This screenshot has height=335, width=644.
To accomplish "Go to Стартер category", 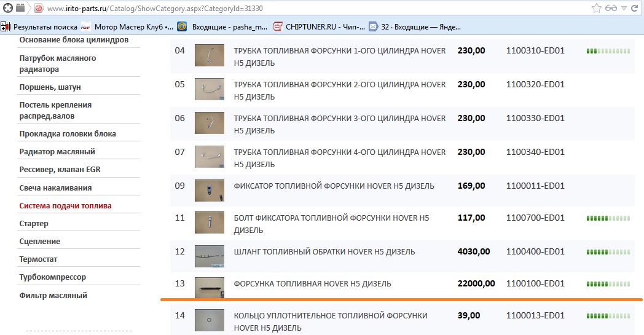I will pyautogui.click(x=34, y=224).
